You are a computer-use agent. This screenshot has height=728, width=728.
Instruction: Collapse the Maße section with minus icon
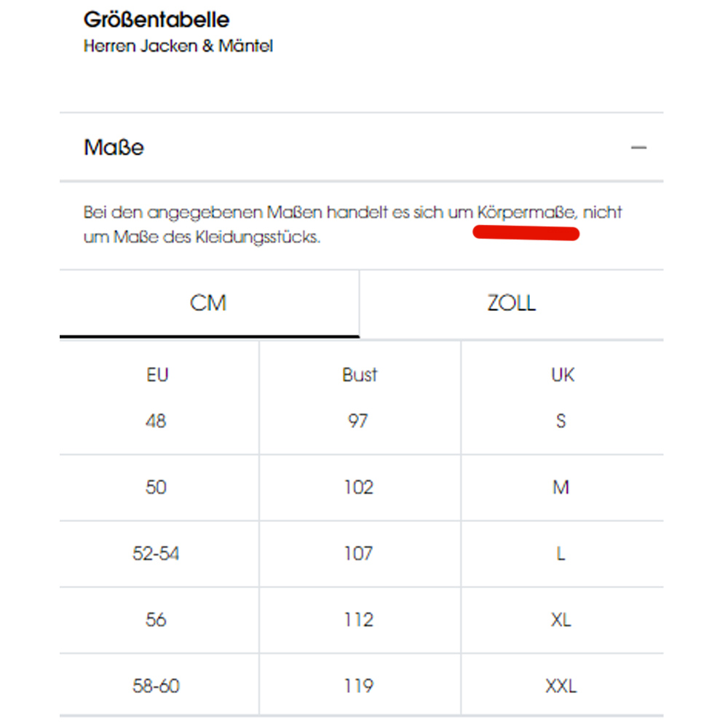click(638, 148)
